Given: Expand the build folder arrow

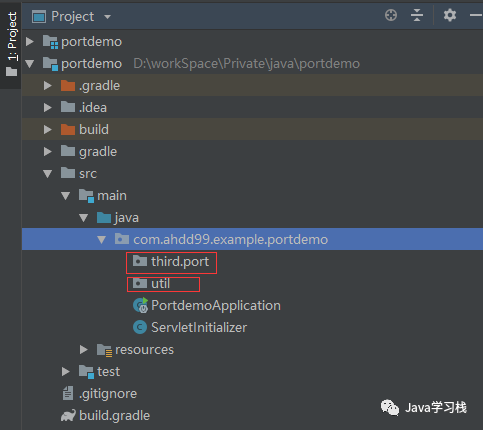Looking at the screenshot, I should coord(48,130).
